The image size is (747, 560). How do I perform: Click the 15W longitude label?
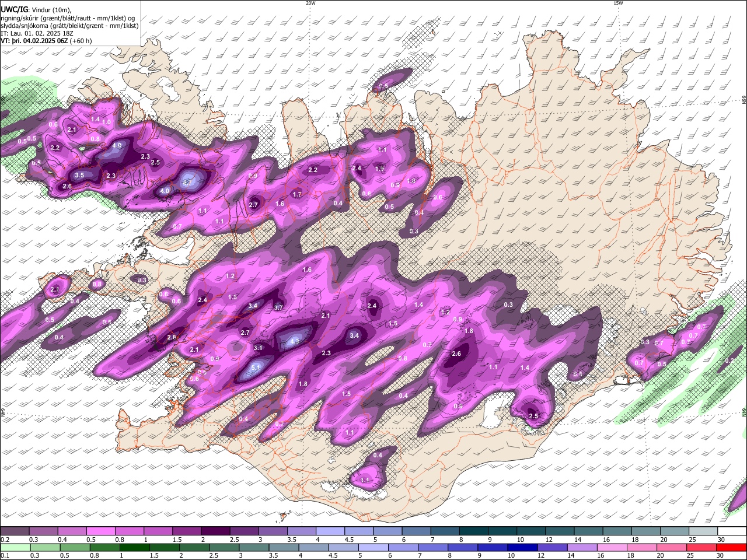[x=619, y=3]
